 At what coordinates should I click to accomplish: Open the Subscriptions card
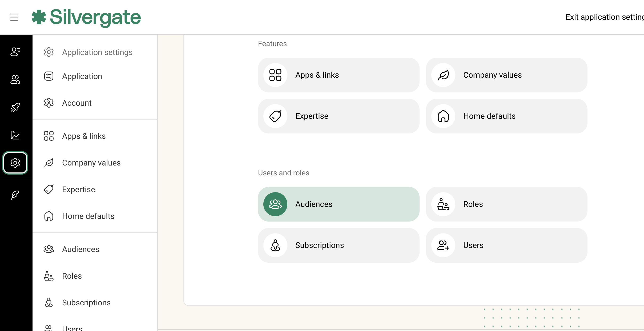coord(339,245)
